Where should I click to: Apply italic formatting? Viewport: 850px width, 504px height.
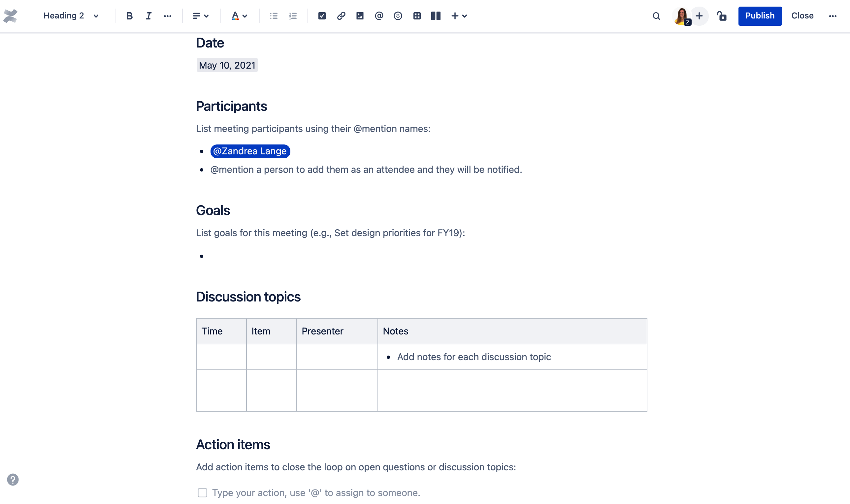pyautogui.click(x=148, y=16)
